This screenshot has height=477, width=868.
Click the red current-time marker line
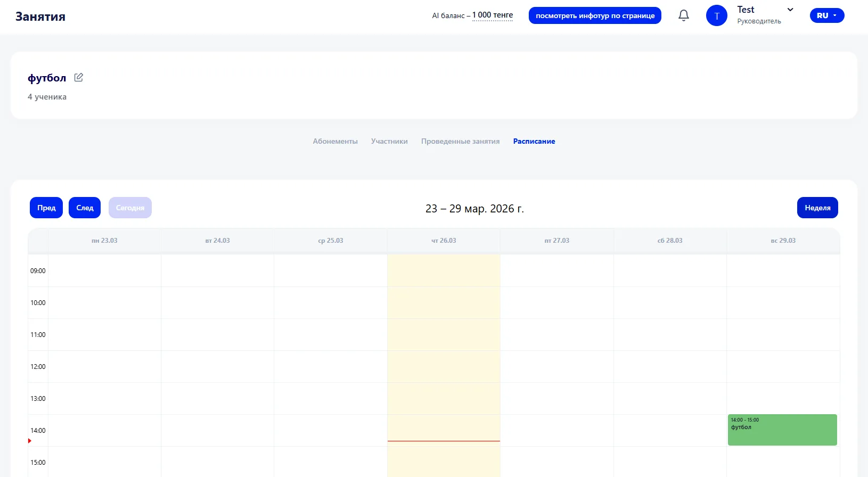(x=444, y=441)
